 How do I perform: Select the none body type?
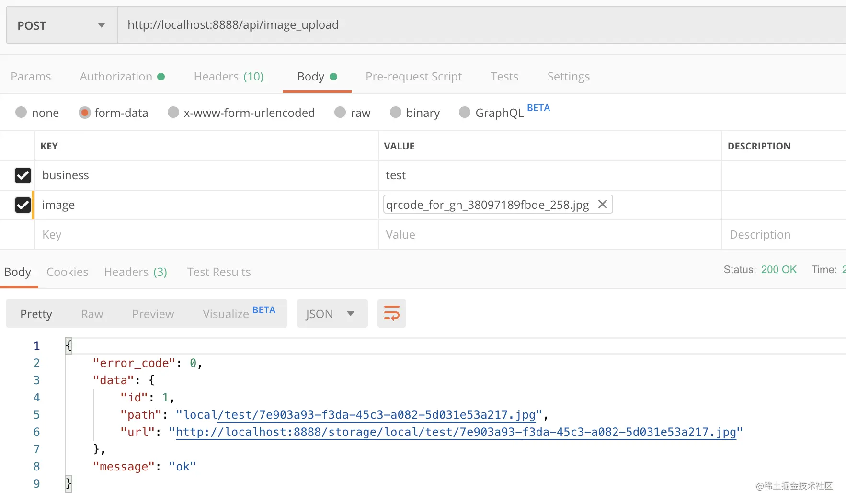(21, 112)
